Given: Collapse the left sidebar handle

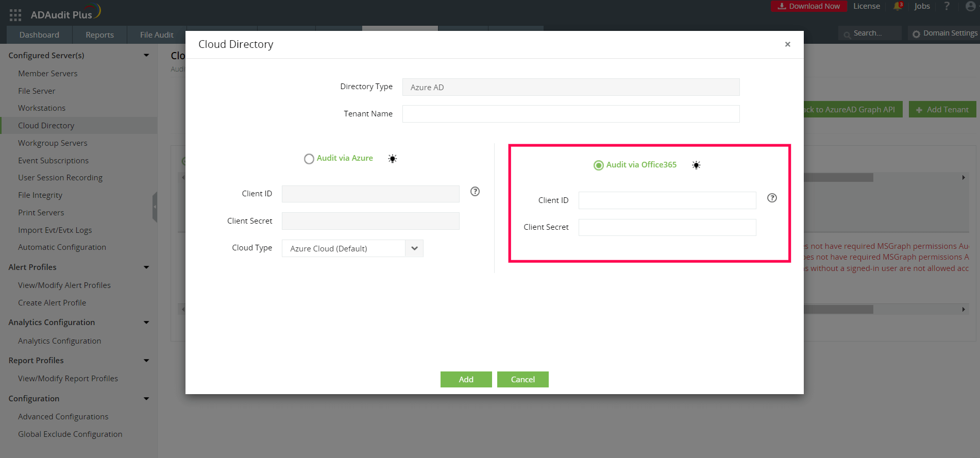Looking at the screenshot, I should [x=155, y=207].
